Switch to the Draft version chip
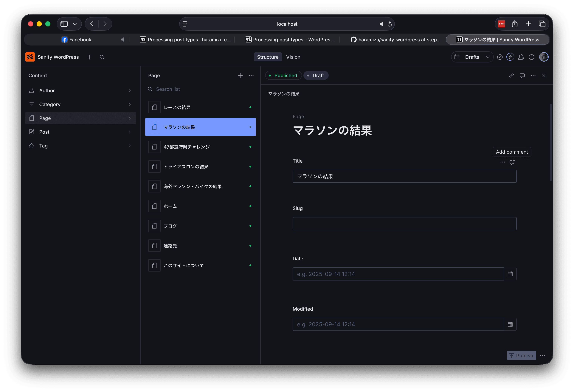Image resolution: width=574 pixels, height=392 pixels. pos(316,76)
